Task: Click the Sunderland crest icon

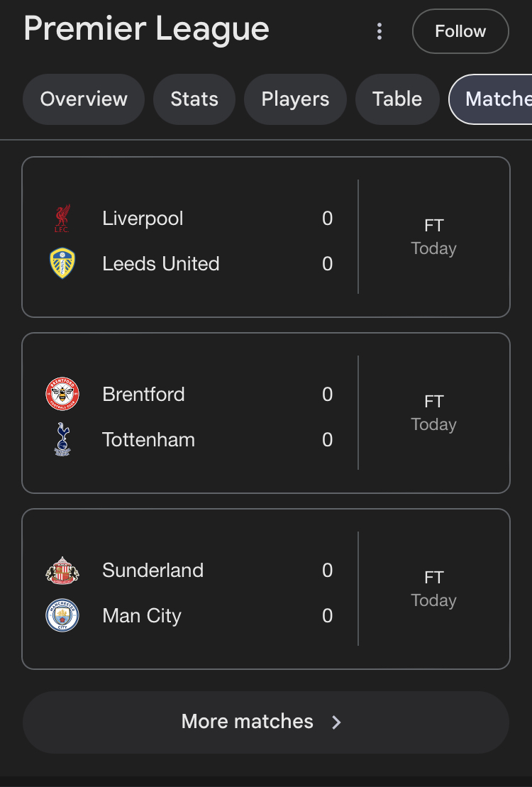Action: (x=62, y=571)
